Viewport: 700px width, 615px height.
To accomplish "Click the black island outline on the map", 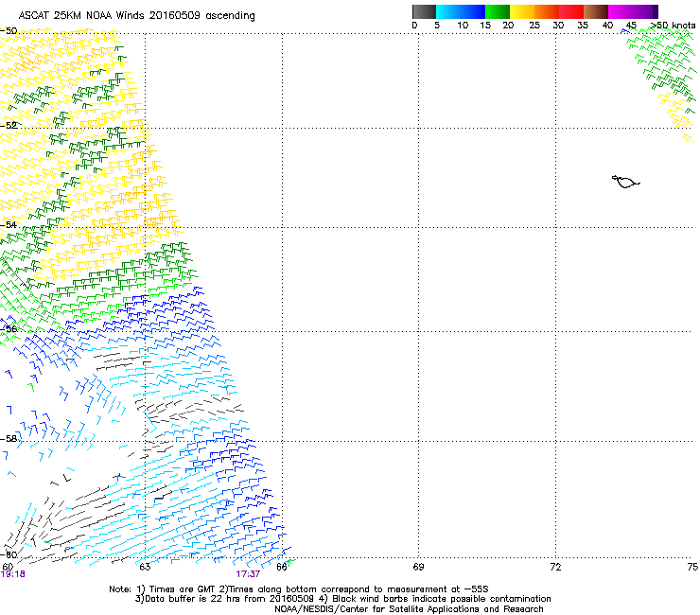I will point(626,182).
